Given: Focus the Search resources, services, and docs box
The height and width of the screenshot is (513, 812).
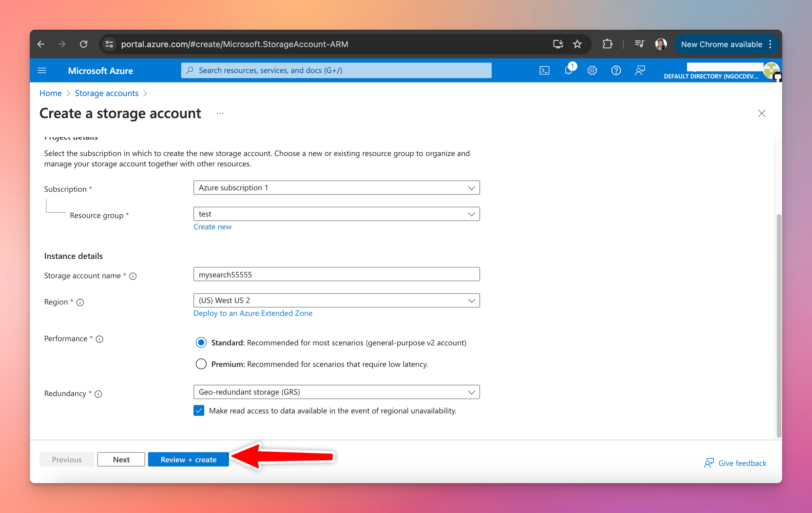Looking at the screenshot, I should (x=336, y=71).
